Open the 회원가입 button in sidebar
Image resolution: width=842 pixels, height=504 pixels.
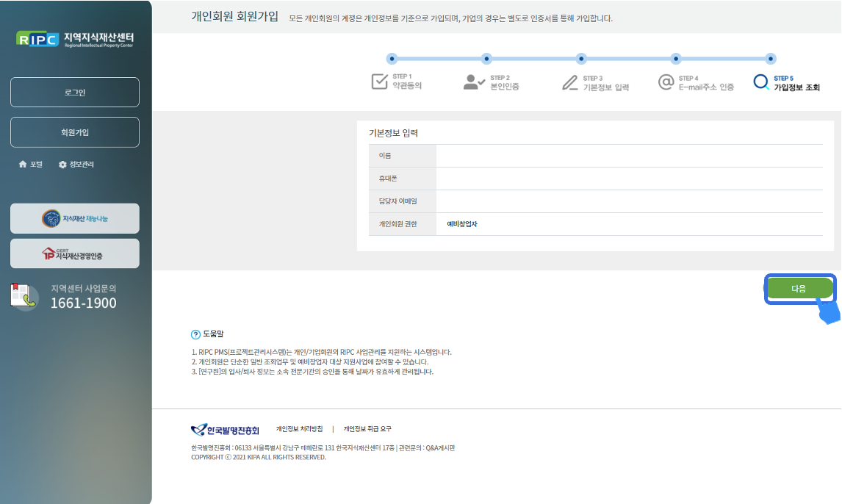[x=74, y=132]
